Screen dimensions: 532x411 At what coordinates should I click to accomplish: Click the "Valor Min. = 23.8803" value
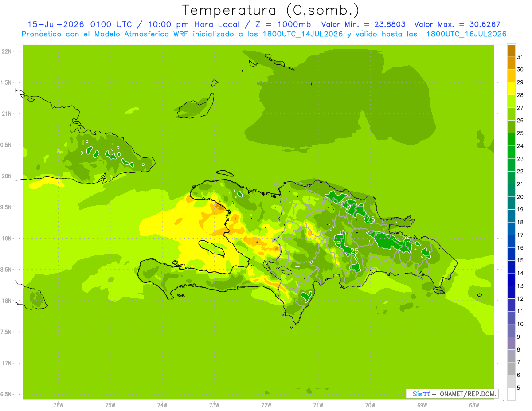(364, 24)
